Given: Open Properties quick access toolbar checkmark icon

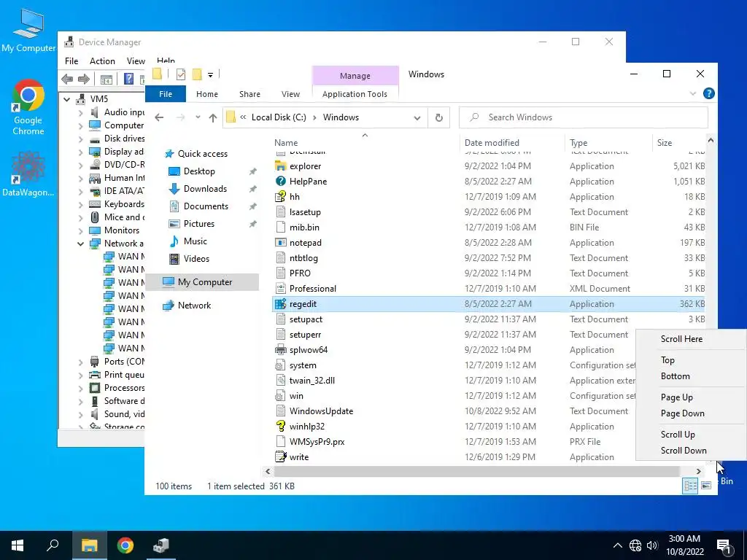Looking at the screenshot, I should tap(181, 74).
